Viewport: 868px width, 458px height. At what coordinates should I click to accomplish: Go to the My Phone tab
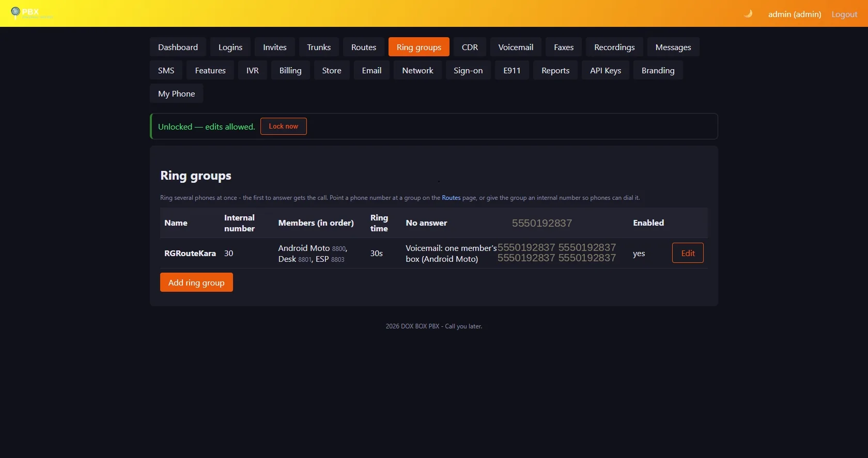click(x=176, y=93)
